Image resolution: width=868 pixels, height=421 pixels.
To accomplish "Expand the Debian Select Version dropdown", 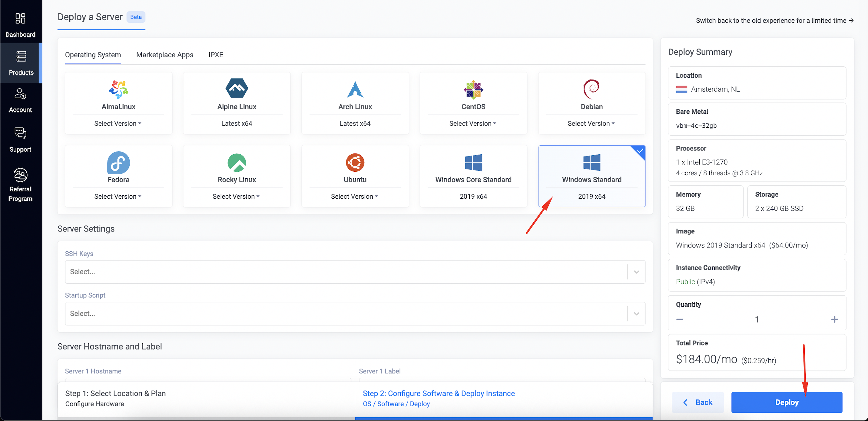I will click(x=591, y=123).
